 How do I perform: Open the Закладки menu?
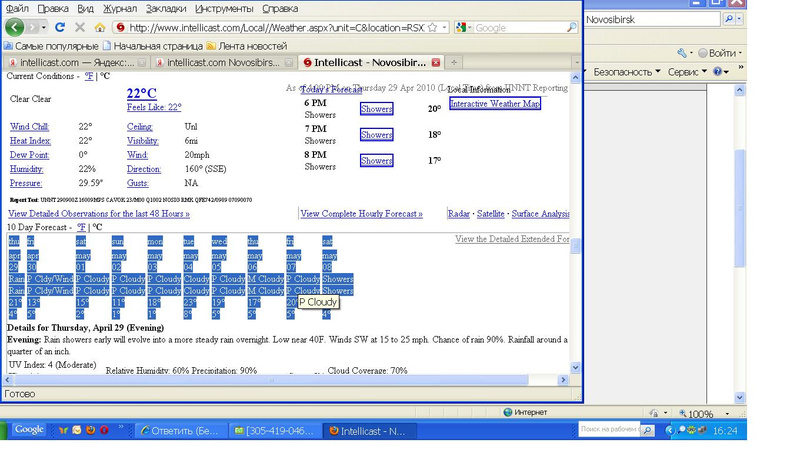(x=165, y=9)
